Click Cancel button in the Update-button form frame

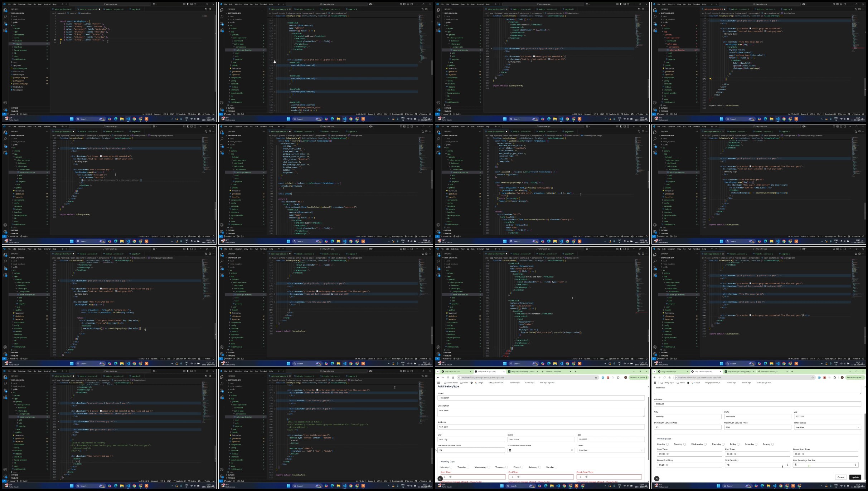click(x=841, y=477)
